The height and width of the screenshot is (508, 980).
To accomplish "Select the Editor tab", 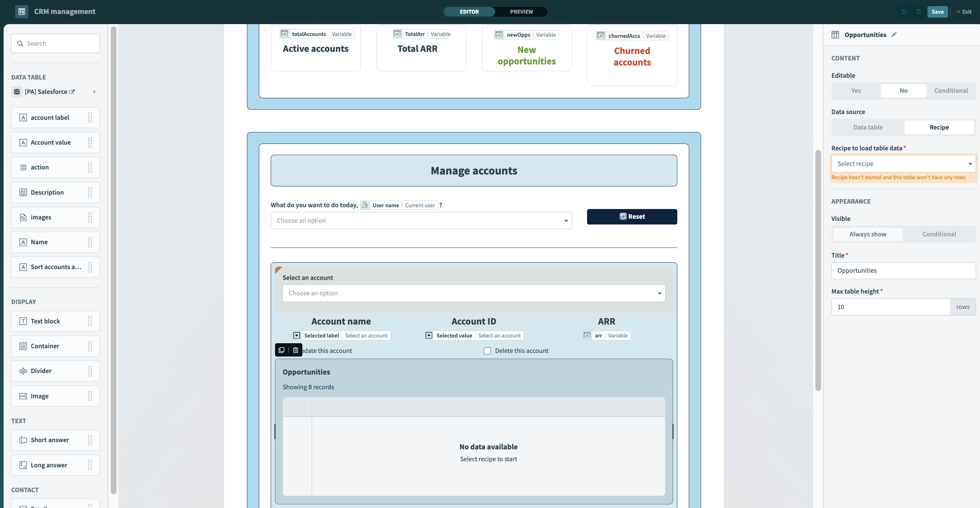I will click(470, 12).
